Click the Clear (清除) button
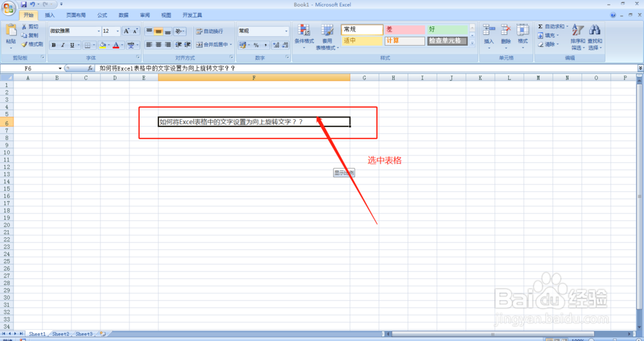This screenshot has width=644, height=341. [x=549, y=44]
